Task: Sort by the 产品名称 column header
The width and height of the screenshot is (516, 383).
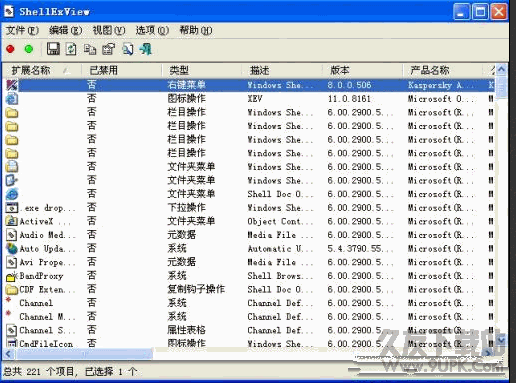Action: (442, 70)
